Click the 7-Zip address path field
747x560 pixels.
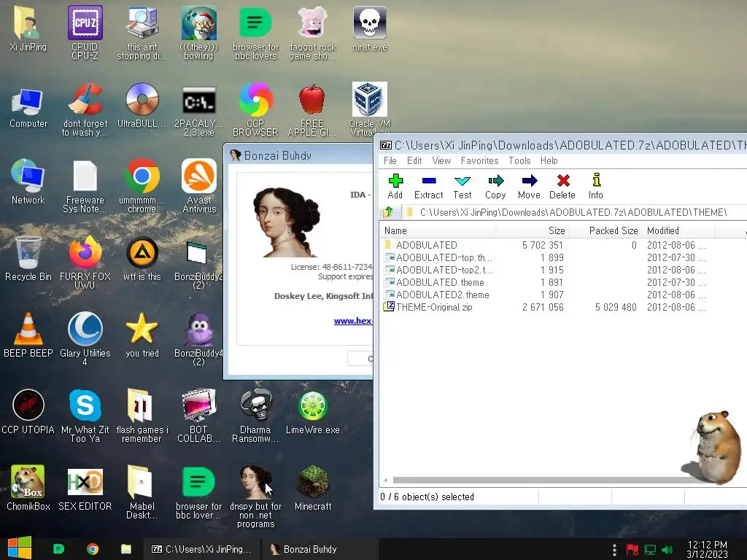[574, 212]
